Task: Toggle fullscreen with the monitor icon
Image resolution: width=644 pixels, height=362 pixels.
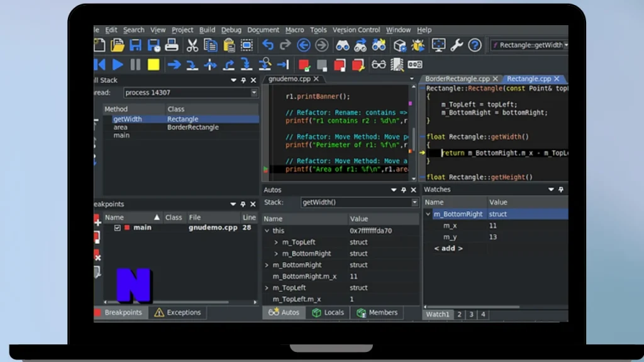Action: pos(438,45)
